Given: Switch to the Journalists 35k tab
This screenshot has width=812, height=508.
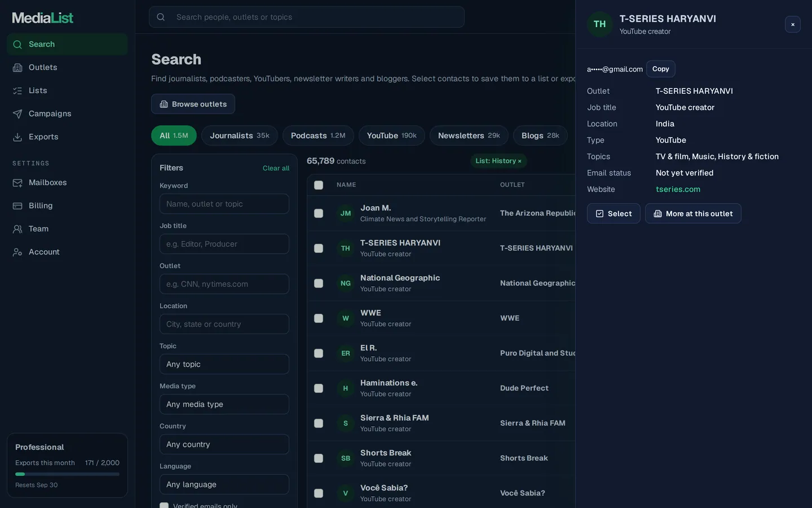Looking at the screenshot, I should coord(240,135).
